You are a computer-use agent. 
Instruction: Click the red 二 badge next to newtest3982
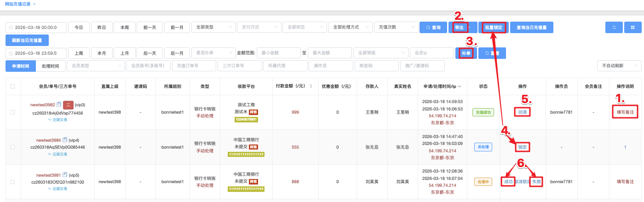(x=68, y=105)
